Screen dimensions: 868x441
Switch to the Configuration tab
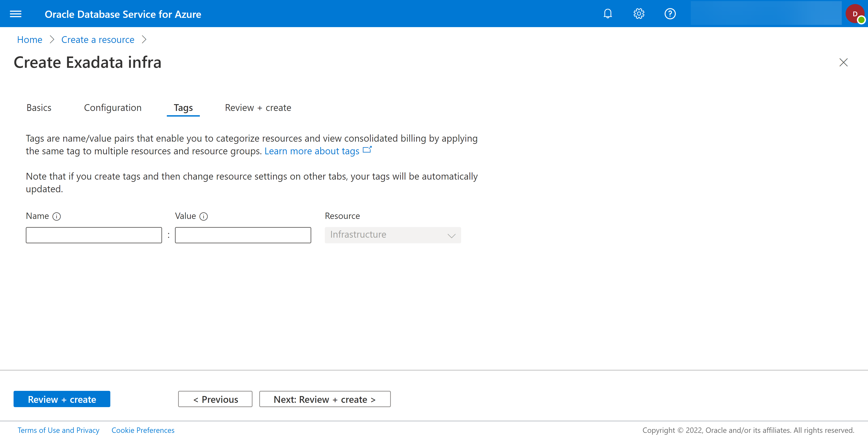click(x=113, y=108)
